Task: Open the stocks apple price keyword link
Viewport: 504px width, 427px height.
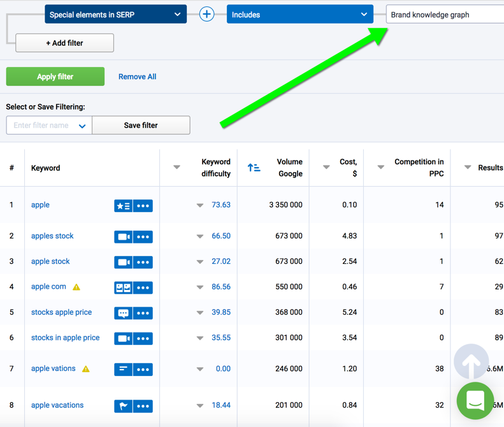Action: [61, 312]
